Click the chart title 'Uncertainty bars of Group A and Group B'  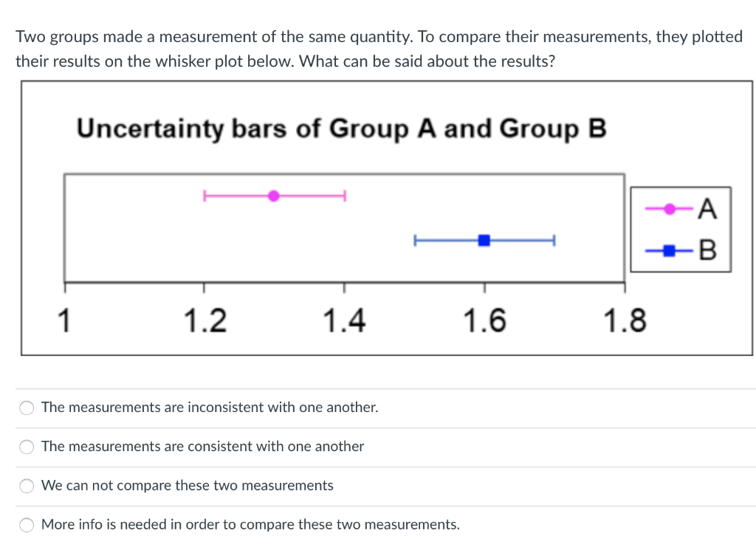(x=341, y=128)
